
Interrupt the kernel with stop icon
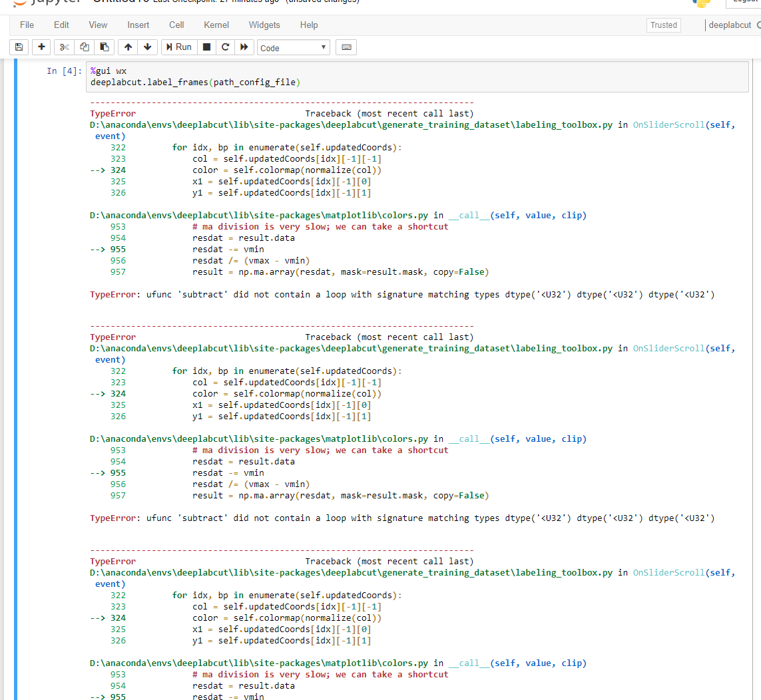[207, 47]
